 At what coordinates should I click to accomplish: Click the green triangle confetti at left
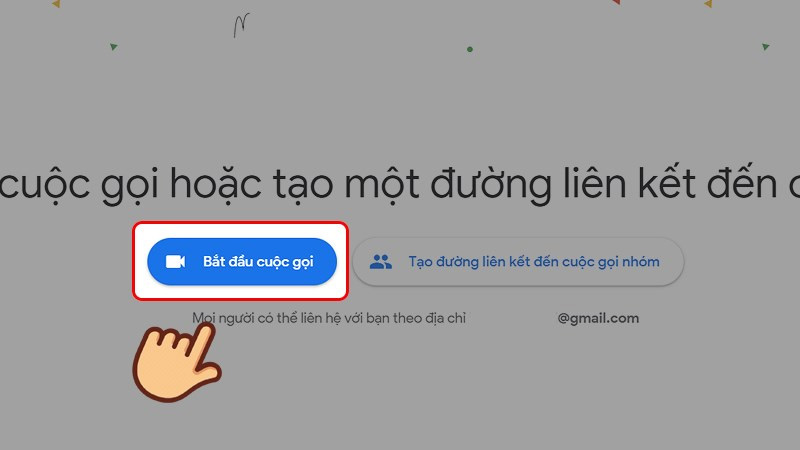pos(113,47)
